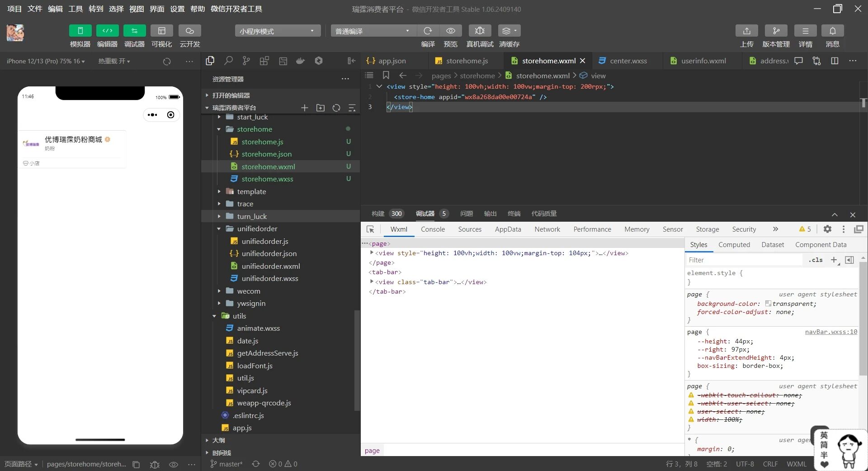Open 版本管理 version control icon

click(776, 31)
